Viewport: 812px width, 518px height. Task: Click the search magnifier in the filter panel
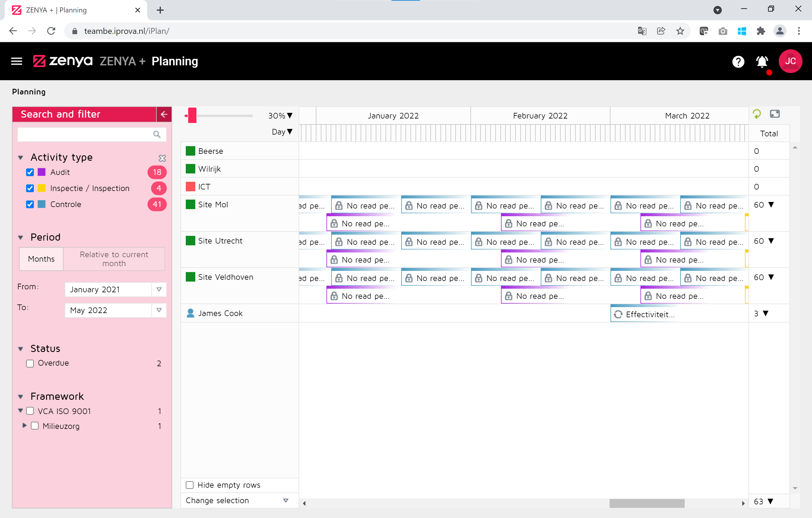coord(156,134)
